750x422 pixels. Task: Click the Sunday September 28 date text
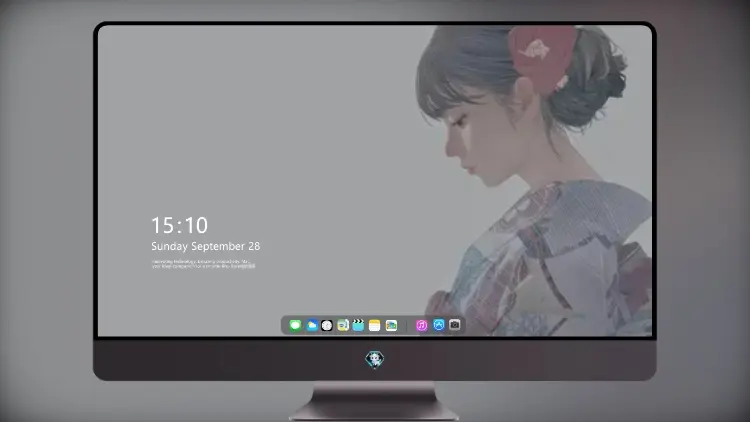(x=206, y=246)
